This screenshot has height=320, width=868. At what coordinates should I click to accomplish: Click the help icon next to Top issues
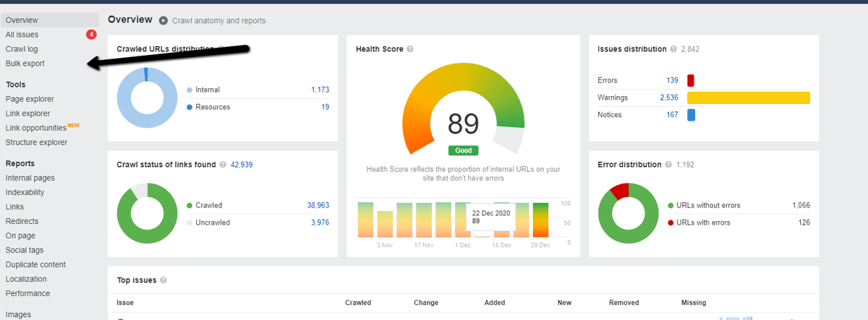pos(163,280)
